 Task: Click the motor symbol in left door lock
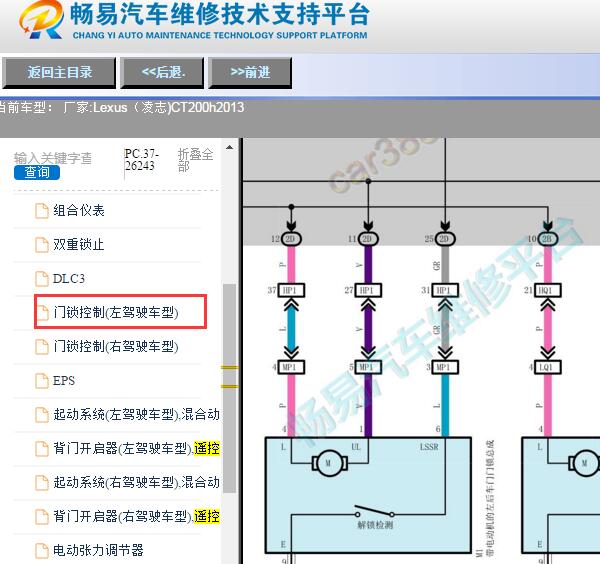[x=329, y=463]
